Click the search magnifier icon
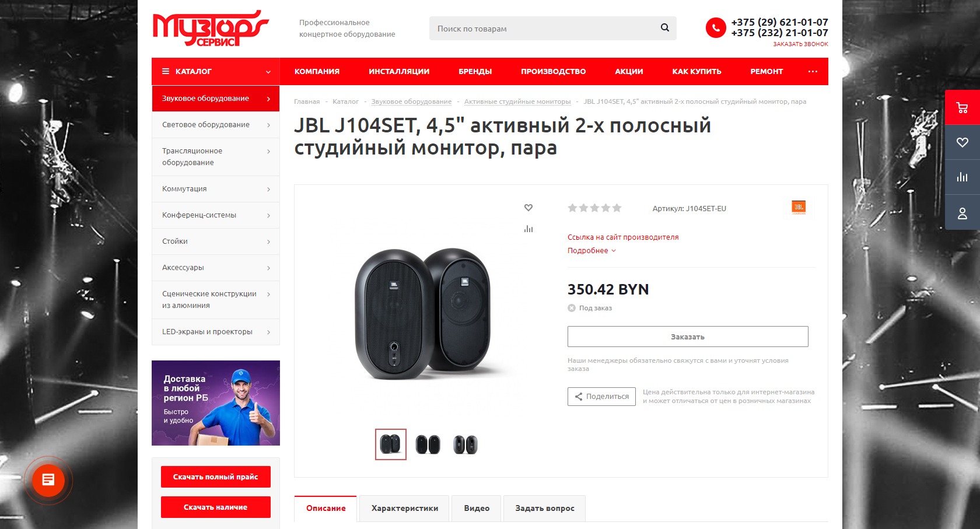The width and height of the screenshot is (980, 529). pos(664,28)
